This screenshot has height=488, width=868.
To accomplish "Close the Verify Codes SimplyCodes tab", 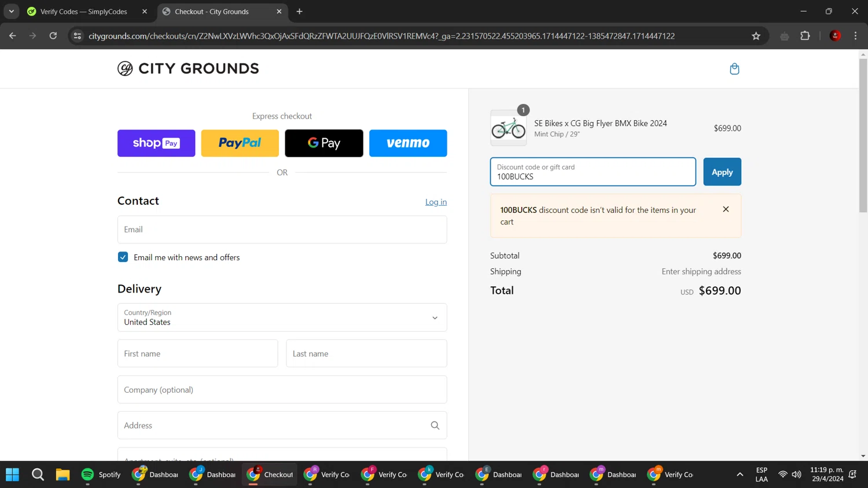I will click(x=145, y=12).
